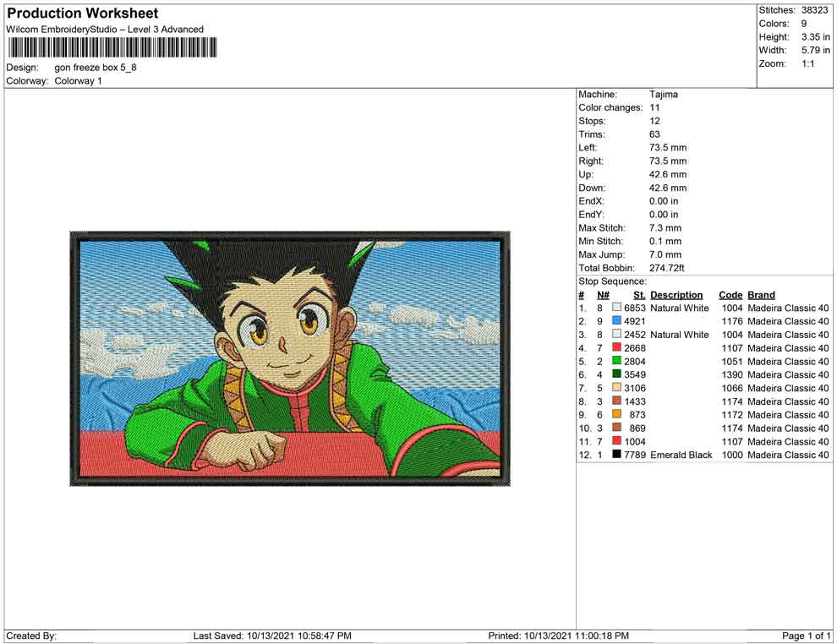Click the Color changes value 11
Image resolution: width=837 pixels, height=644 pixels.
(654, 107)
